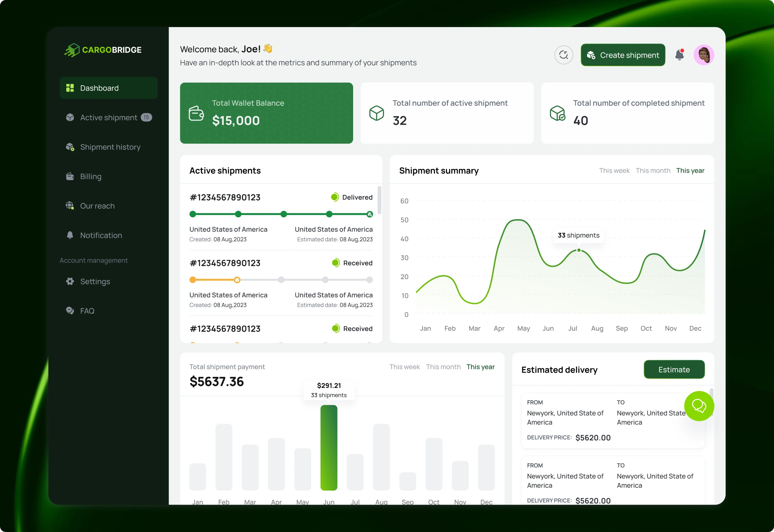Switch Shipment summary to This month
Viewport: 774px width, 532px height.
pos(653,171)
